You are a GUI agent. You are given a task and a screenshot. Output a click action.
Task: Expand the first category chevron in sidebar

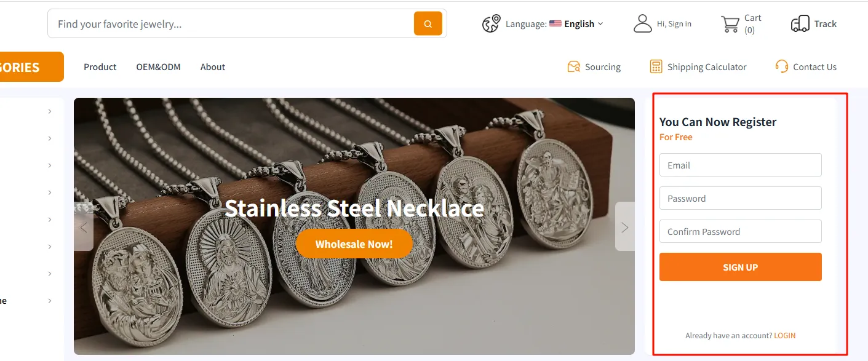pyautogui.click(x=50, y=111)
